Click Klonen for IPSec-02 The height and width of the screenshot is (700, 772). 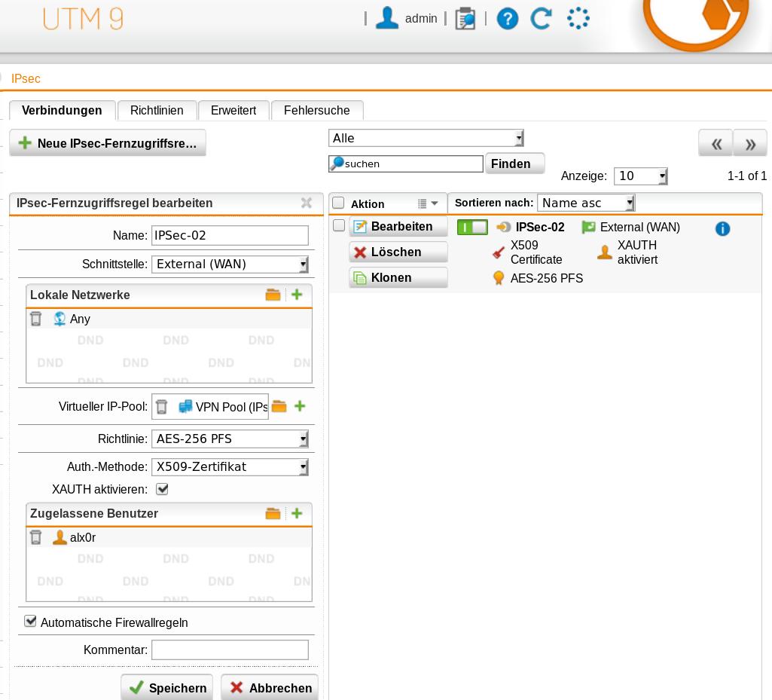(398, 278)
